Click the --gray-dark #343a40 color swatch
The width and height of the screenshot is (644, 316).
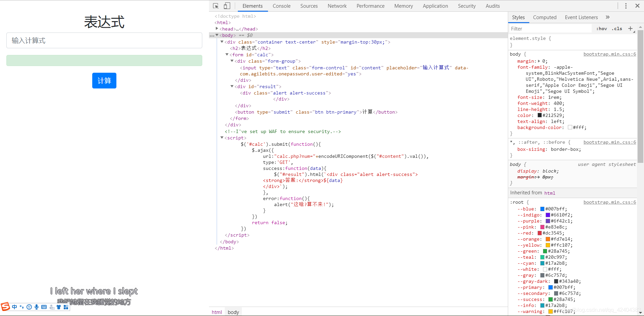(x=556, y=281)
